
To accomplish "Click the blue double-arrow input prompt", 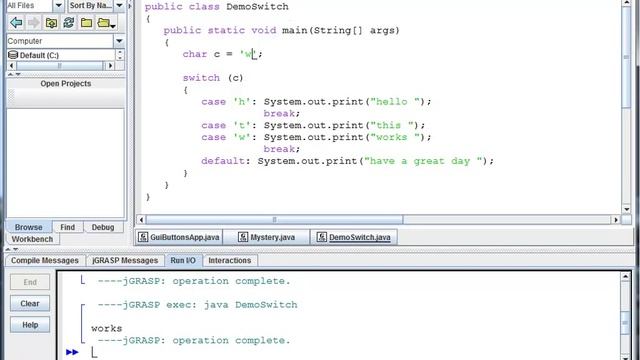I will point(72,352).
